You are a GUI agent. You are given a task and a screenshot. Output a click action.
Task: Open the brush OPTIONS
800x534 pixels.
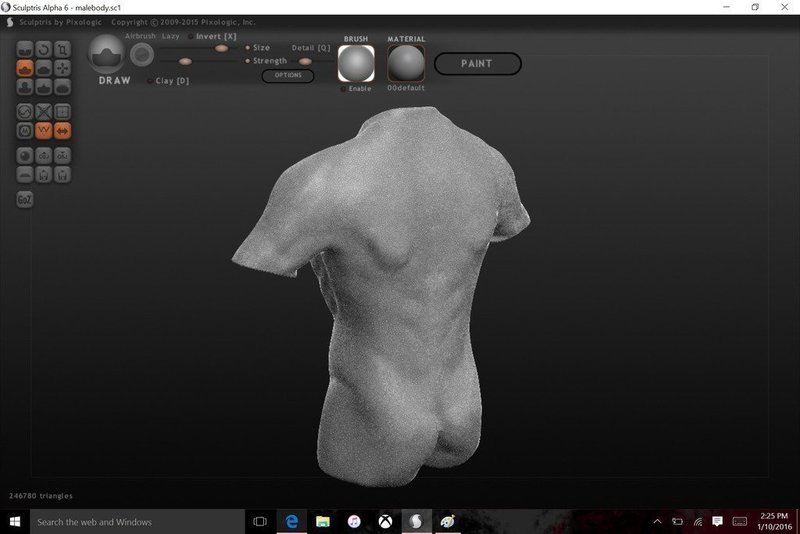pos(288,75)
